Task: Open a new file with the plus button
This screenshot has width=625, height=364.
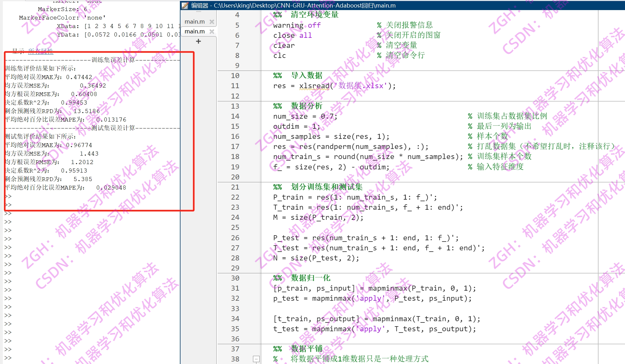Action: pyautogui.click(x=198, y=41)
